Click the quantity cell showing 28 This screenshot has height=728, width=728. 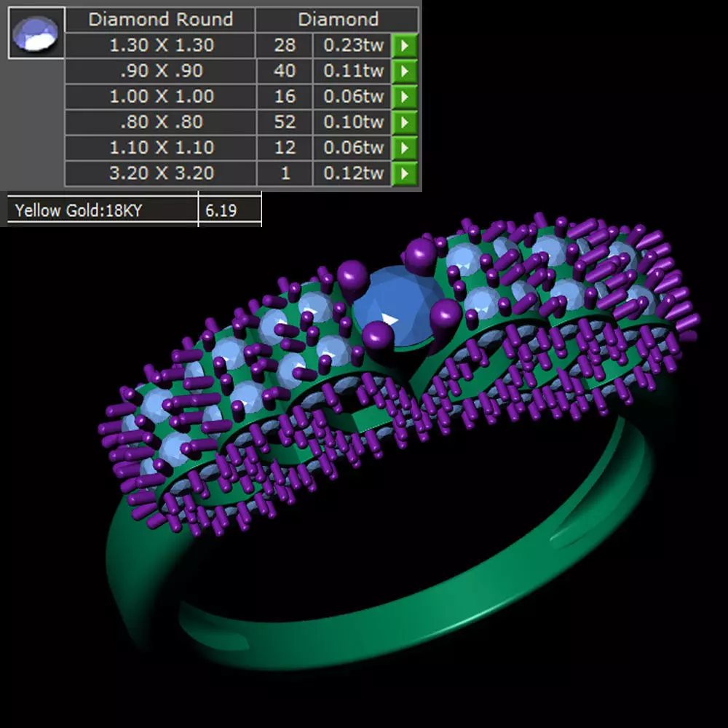point(285,45)
